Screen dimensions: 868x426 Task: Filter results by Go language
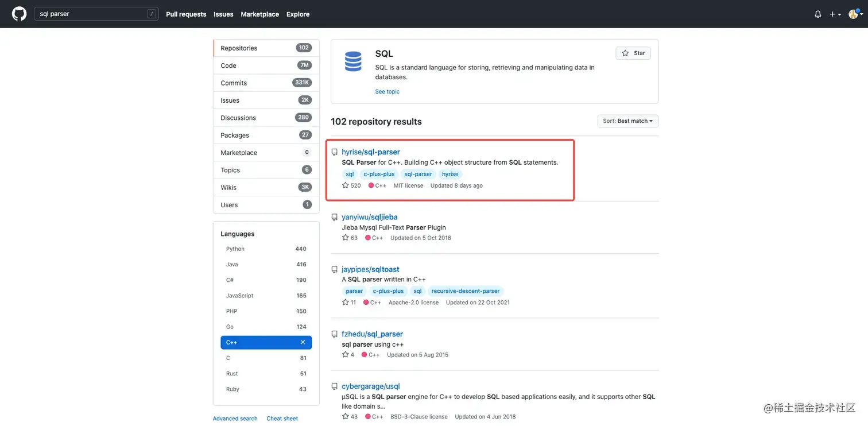pos(266,327)
